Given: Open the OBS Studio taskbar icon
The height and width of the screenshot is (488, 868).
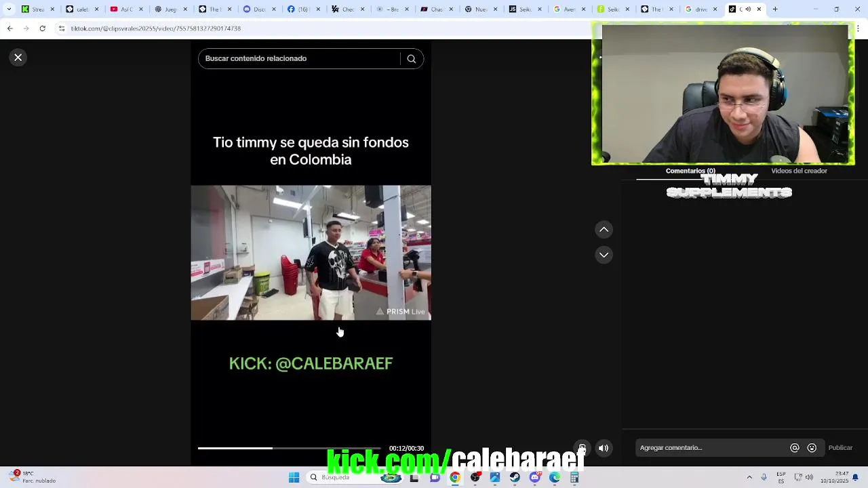Looking at the screenshot, I should coord(475,477).
